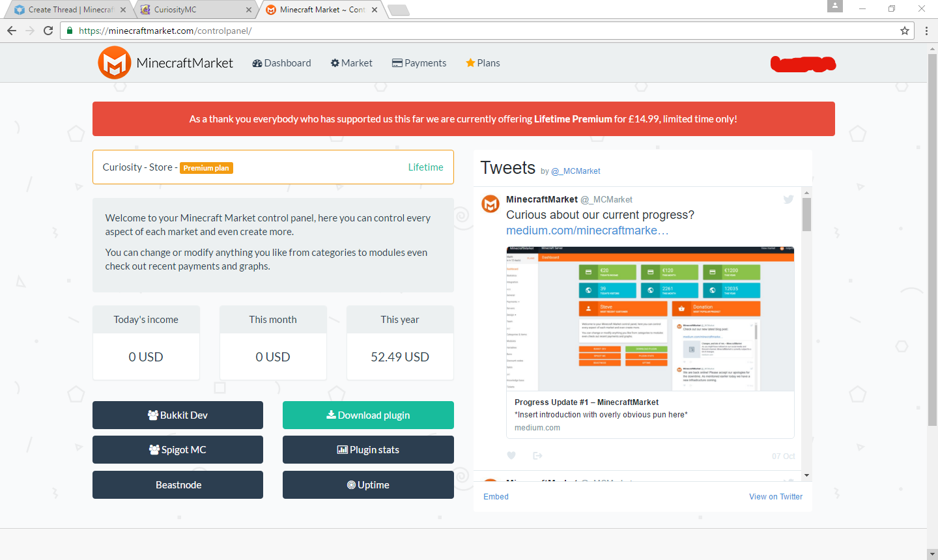Viewport: 938px width, 560px height.
Task: Open the tweet's dashboard preview image
Action: click(x=650, y=318)
